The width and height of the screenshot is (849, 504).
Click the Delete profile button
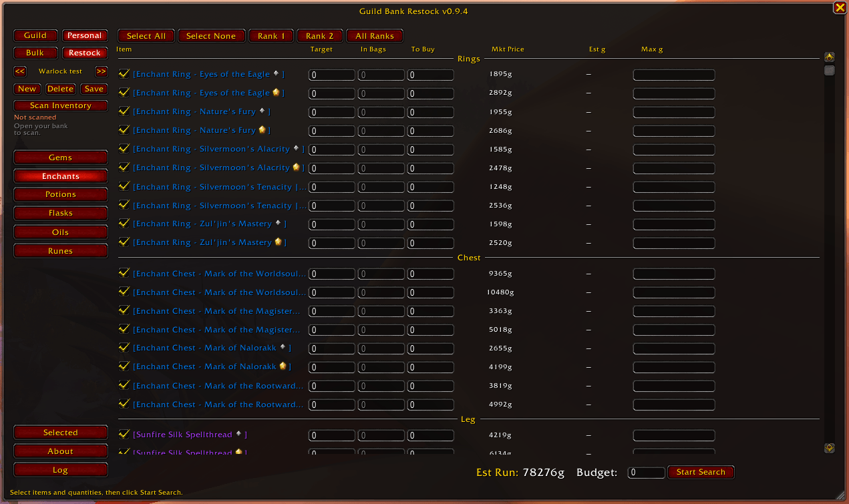(x=61, y=89)
